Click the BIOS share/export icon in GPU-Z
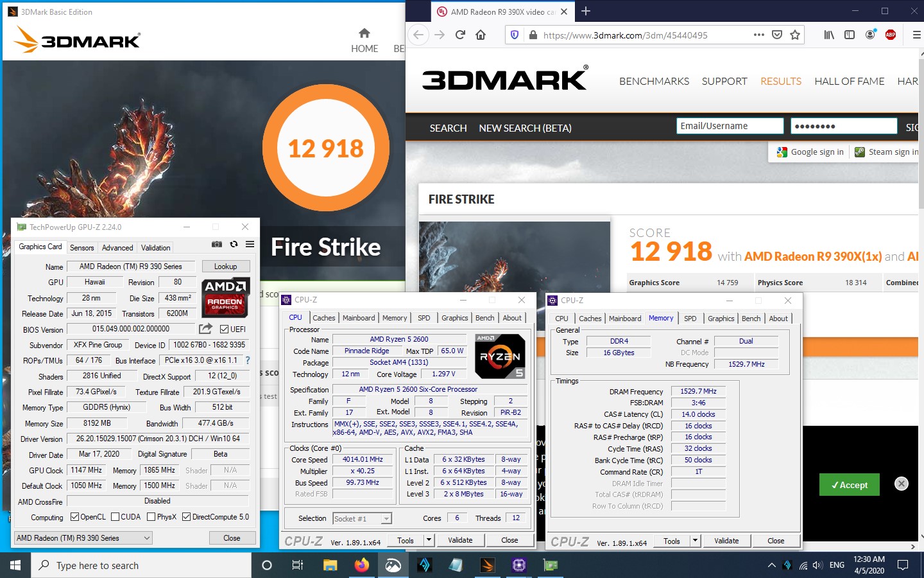 205,329
